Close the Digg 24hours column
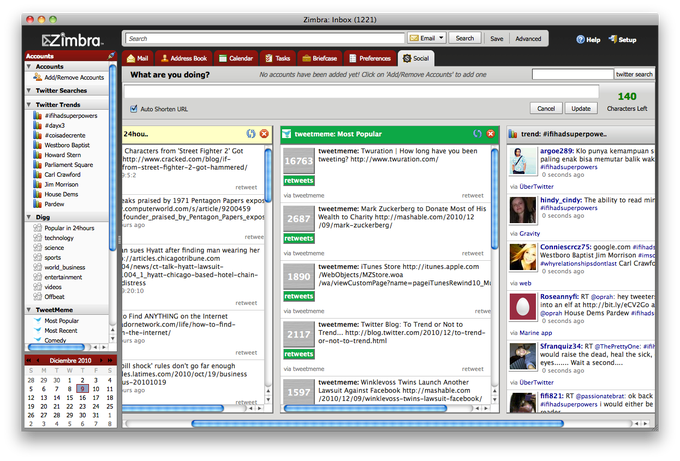This screenshot has width=680, height=461. click(x=264, y=134)
